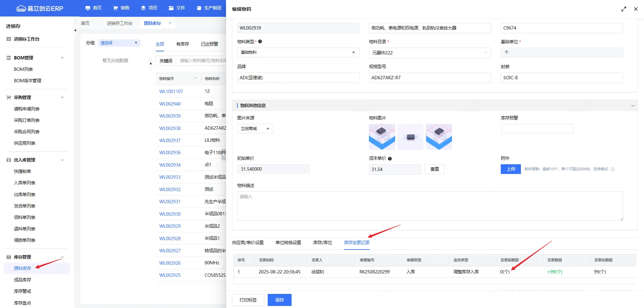Image resolution: width=644 pixels, height=308 pixels.
Task: Switch to the 库存/库位 tab
Action: [322, 243]
